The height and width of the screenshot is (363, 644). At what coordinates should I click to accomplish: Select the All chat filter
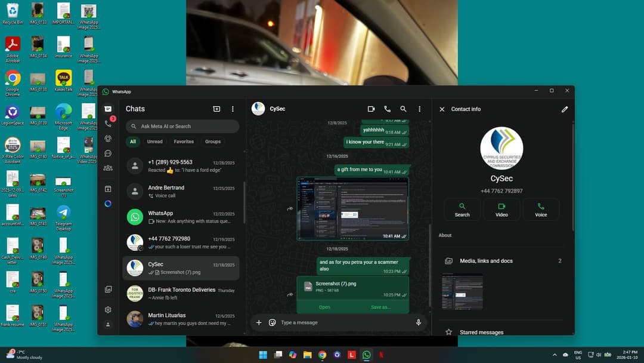(x=133, y=141)
